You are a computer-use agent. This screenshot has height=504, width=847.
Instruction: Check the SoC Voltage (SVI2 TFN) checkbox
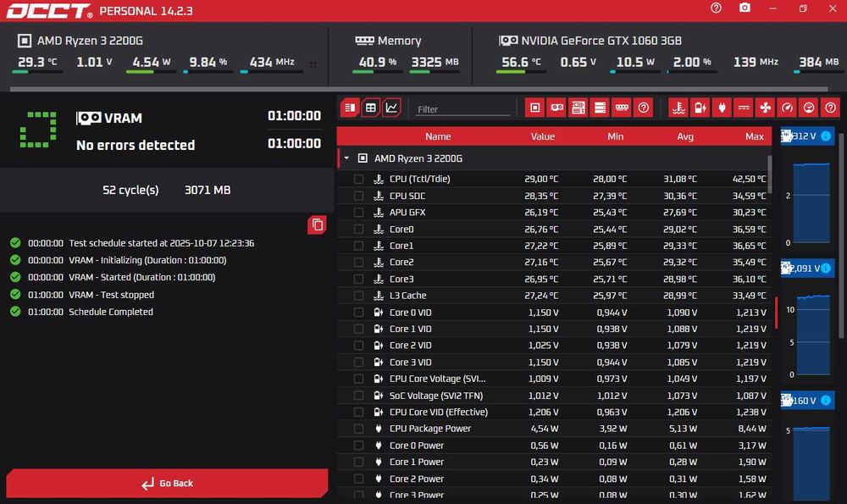point(358,396)
